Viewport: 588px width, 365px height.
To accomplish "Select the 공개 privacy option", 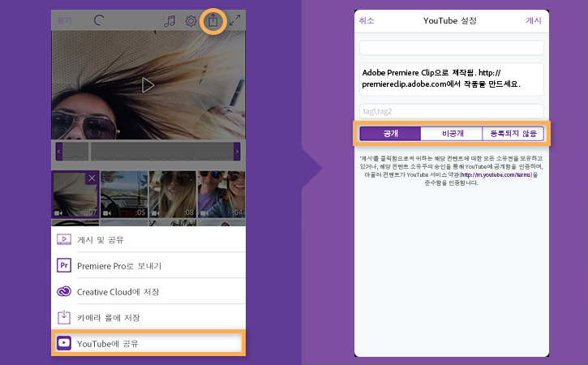I will (390, 134).
